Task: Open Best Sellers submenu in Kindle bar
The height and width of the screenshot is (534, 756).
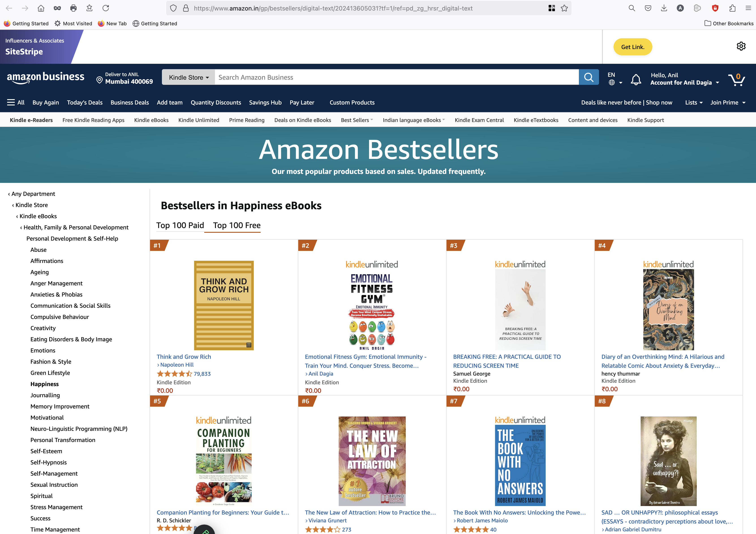Action: pos(357,120)
